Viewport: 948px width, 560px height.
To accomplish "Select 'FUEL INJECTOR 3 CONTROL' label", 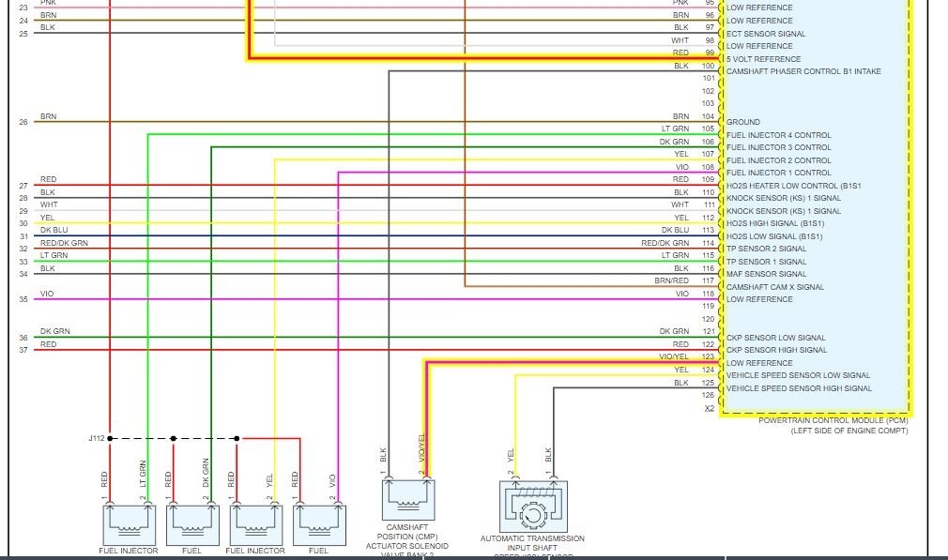I will pyautogui.click(x=778, y=147).
